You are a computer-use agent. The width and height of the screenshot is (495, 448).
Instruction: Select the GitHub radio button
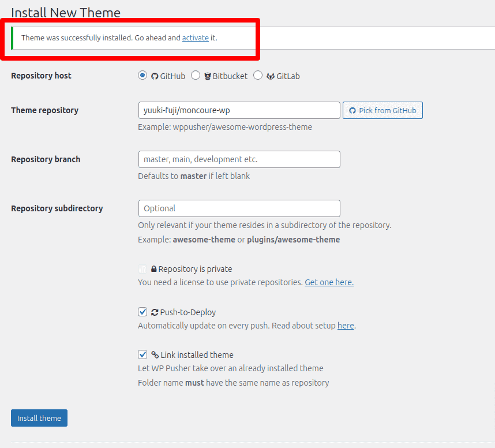point(142,75)
